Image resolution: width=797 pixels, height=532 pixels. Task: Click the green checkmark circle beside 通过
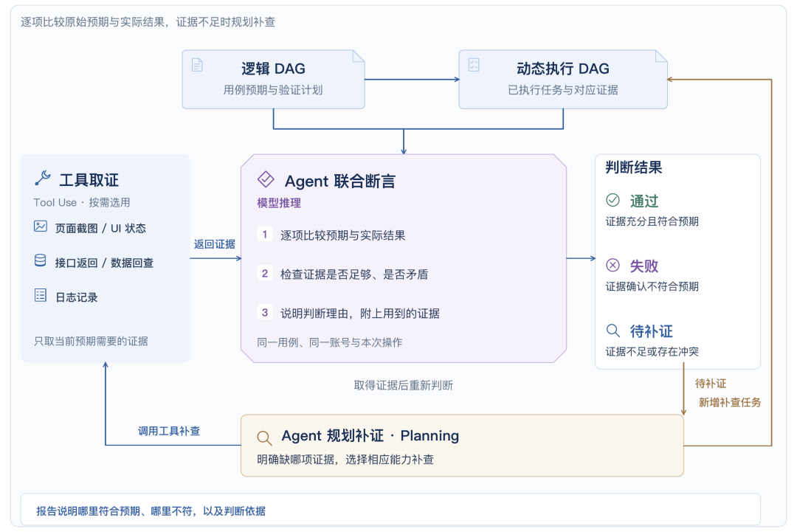tap(613, 200)
